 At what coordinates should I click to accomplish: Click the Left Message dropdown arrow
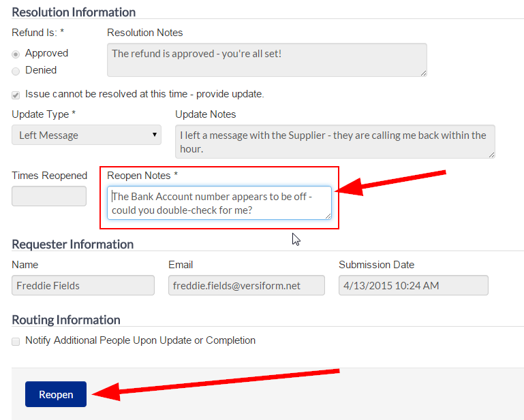[155, 135]
